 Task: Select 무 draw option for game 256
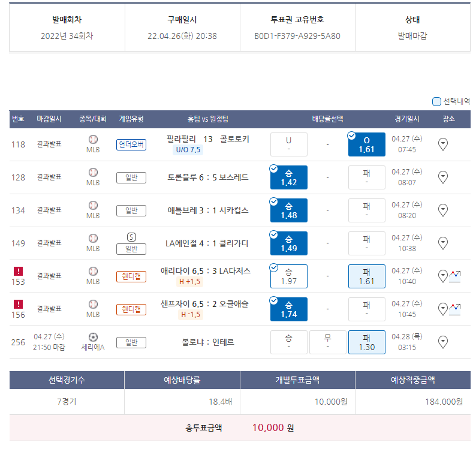[327, 342]
